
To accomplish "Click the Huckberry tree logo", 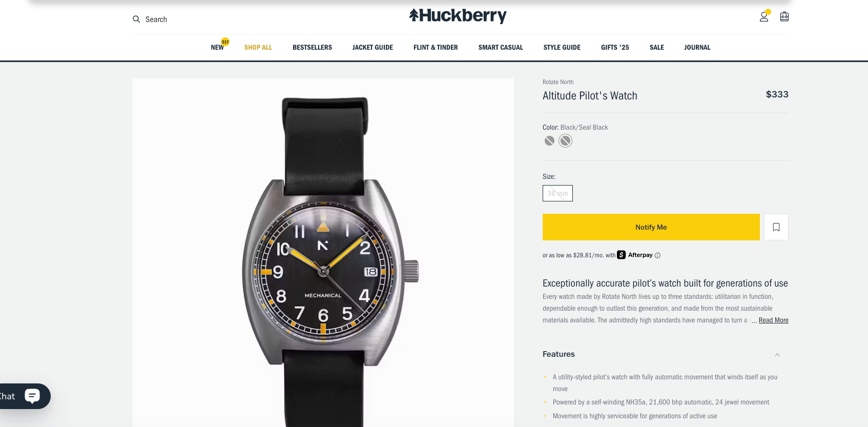I will pos(414,15).
